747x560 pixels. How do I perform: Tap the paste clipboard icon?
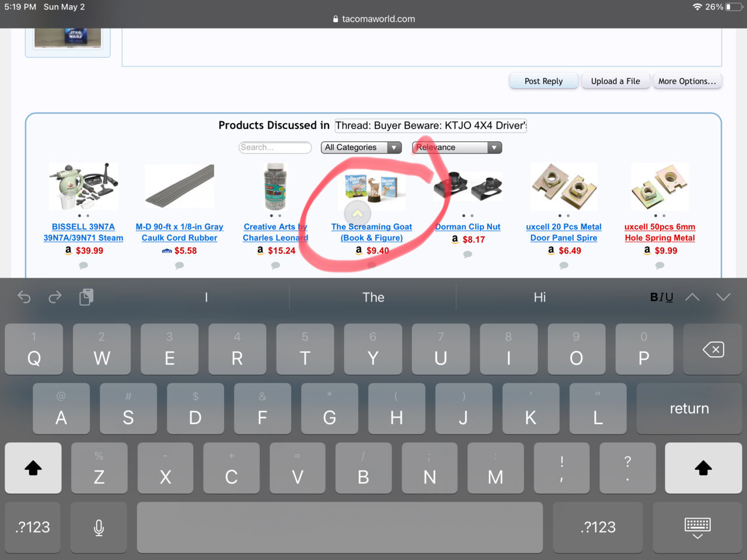[x=86, y=297]
